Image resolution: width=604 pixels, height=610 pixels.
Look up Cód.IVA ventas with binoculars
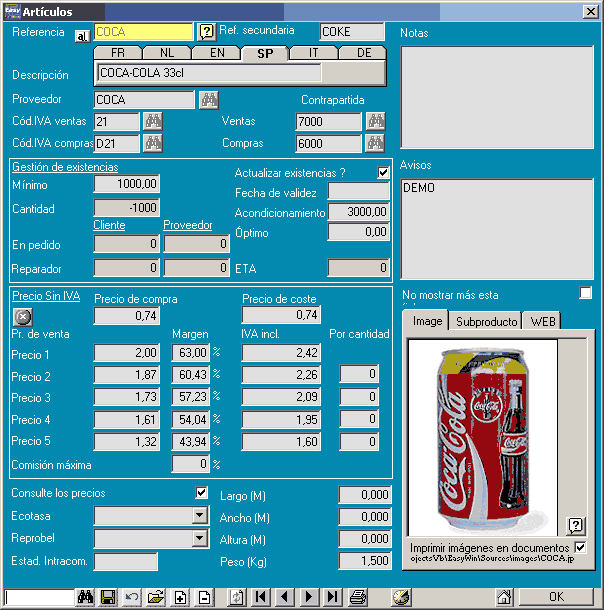pos(153,121)
